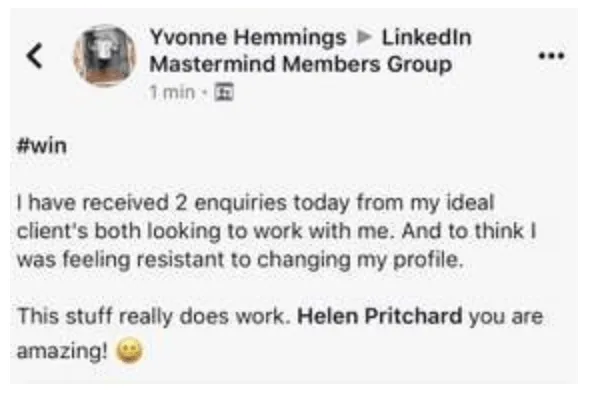Viewport: 594px width, 394px height.
Task: Go back using the left chevron arrow
Action: click(x=34, y=56)
